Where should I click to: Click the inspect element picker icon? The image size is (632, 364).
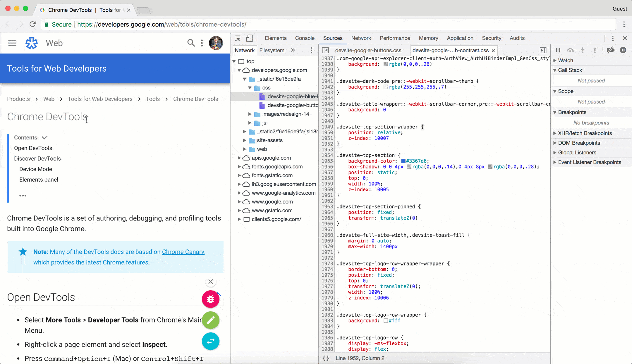(238, 38)
